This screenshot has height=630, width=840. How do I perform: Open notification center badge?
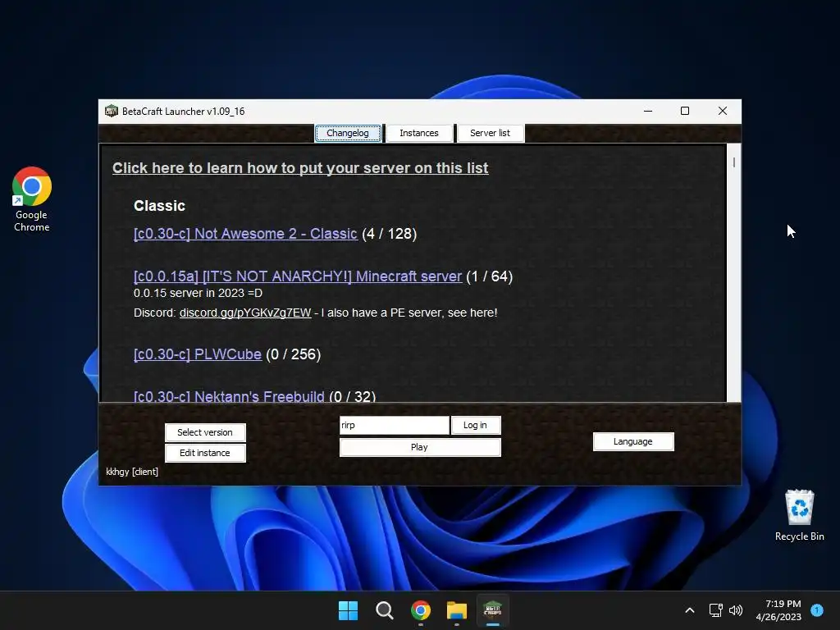click(817, 609)
